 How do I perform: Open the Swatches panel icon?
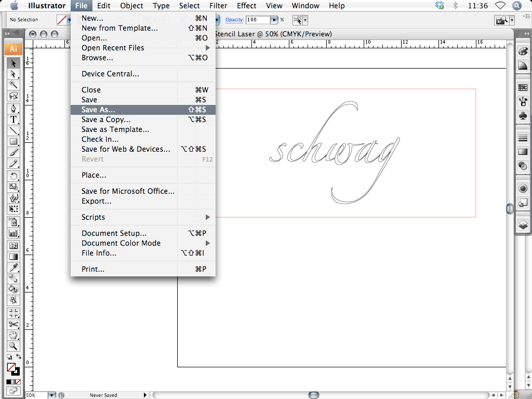pyautogui.click(x=523, y=87)
